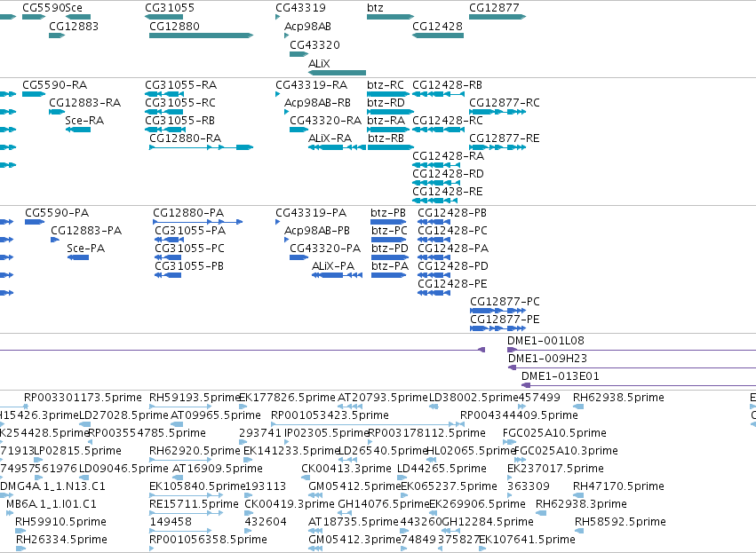Select the CG31055 gene label
Image resolution: width=756 pixels, height=553 pixels.
170,8
